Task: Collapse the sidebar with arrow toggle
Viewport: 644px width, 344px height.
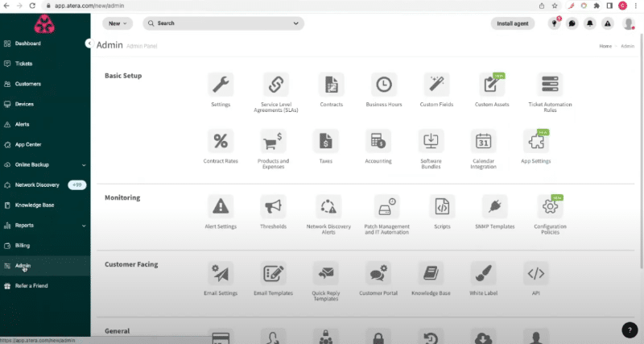Action: point(89,44)
